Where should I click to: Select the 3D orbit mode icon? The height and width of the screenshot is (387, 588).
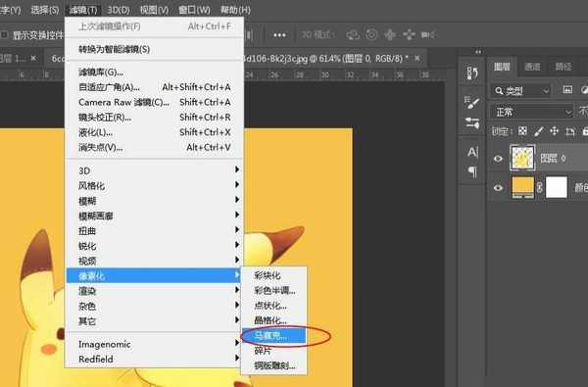353,35
